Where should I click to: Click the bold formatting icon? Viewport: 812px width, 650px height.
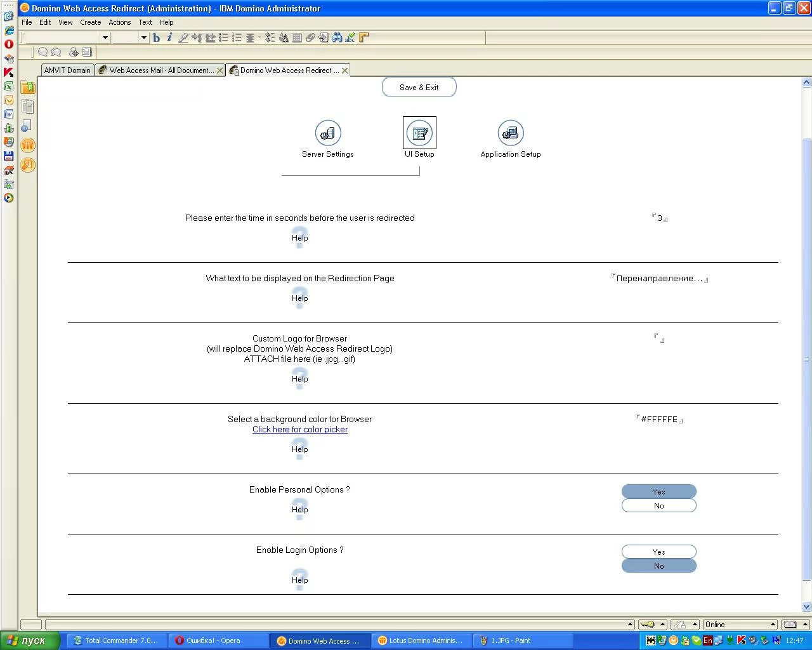(157, 38)
